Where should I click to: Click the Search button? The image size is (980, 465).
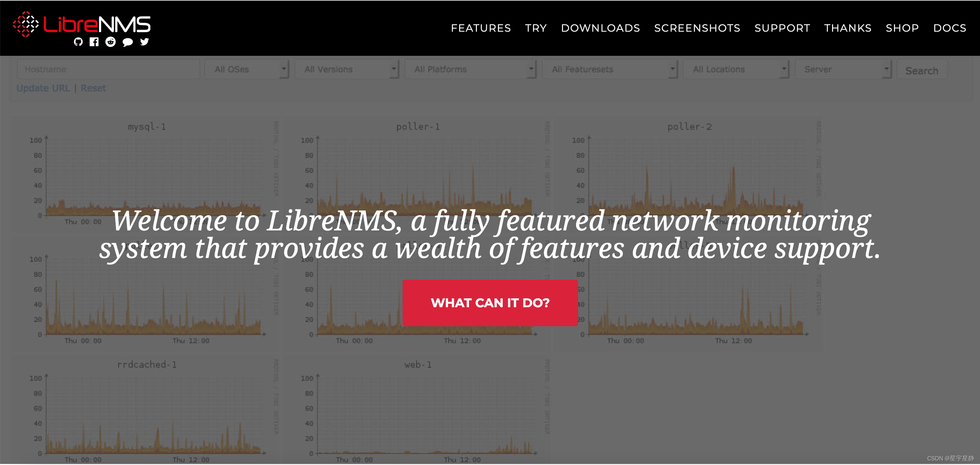tap(922, 71)
